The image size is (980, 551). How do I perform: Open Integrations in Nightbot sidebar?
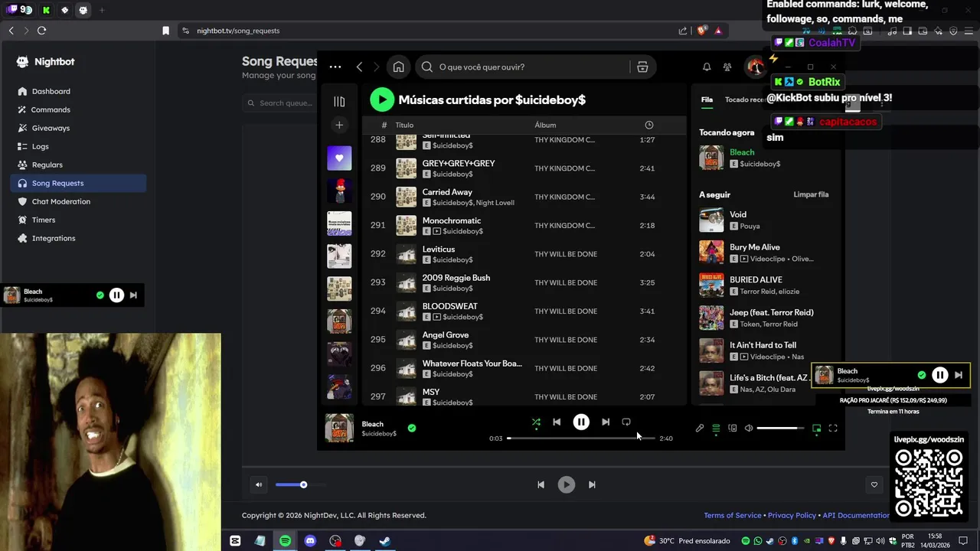pos(78,238)
